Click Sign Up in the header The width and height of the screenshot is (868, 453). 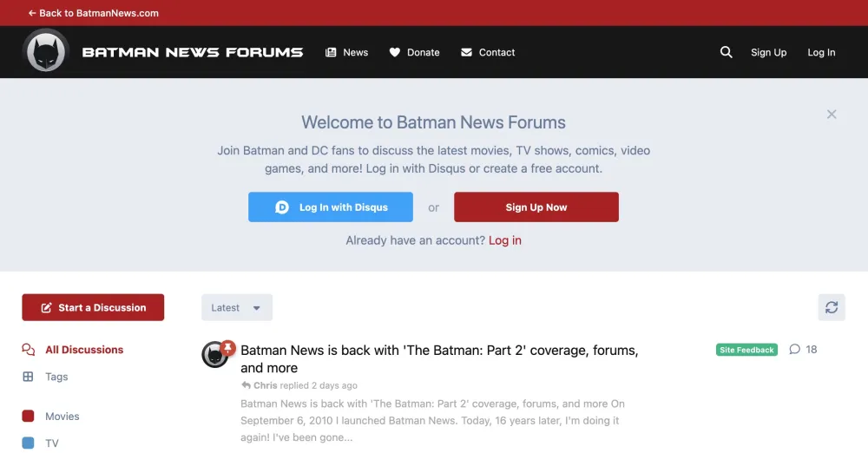coord(768,52)
